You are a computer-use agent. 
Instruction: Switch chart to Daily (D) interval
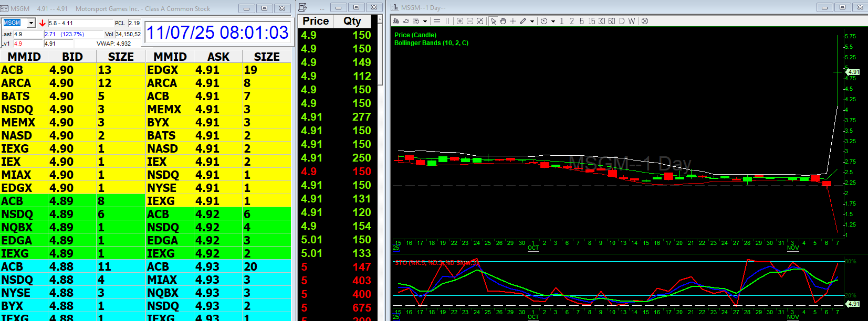[x=622, y=21]
